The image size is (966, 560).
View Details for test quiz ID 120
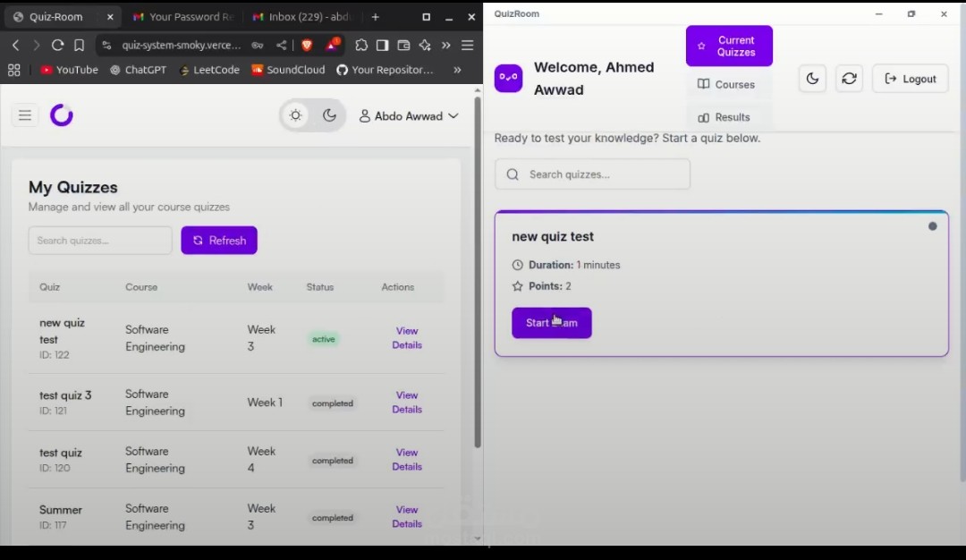[x=407, y=459]
